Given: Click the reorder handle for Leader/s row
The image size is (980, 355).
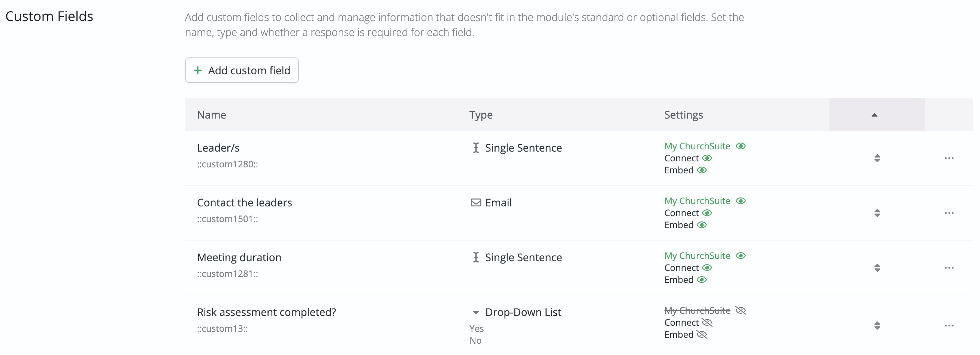Looking at the screenshot, I should coord(877,158).
